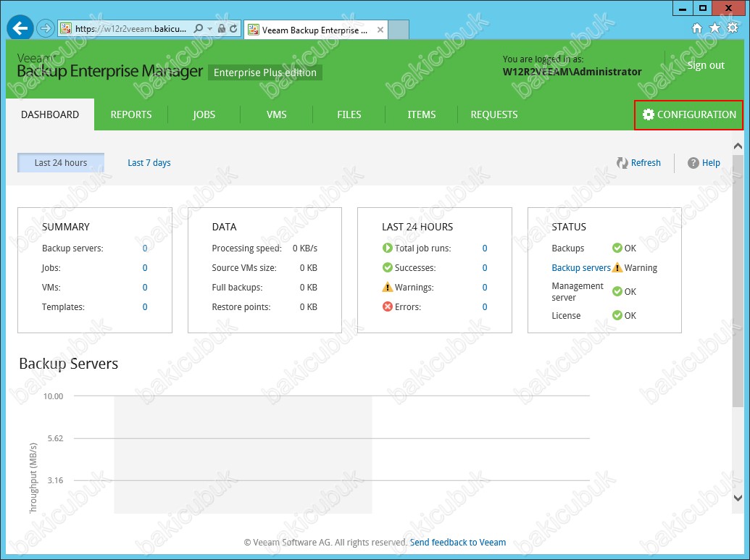Click the Help link text

[x=711, y=162]
